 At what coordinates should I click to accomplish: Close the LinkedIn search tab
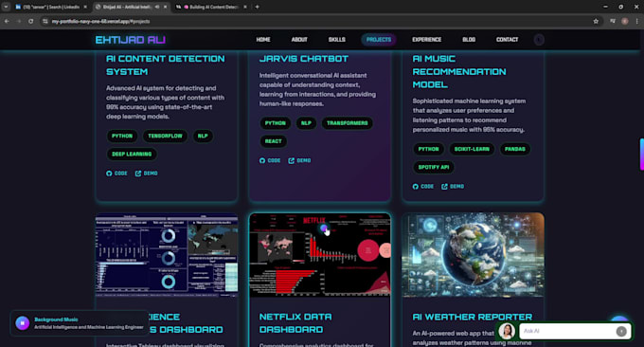pos(85,7)
